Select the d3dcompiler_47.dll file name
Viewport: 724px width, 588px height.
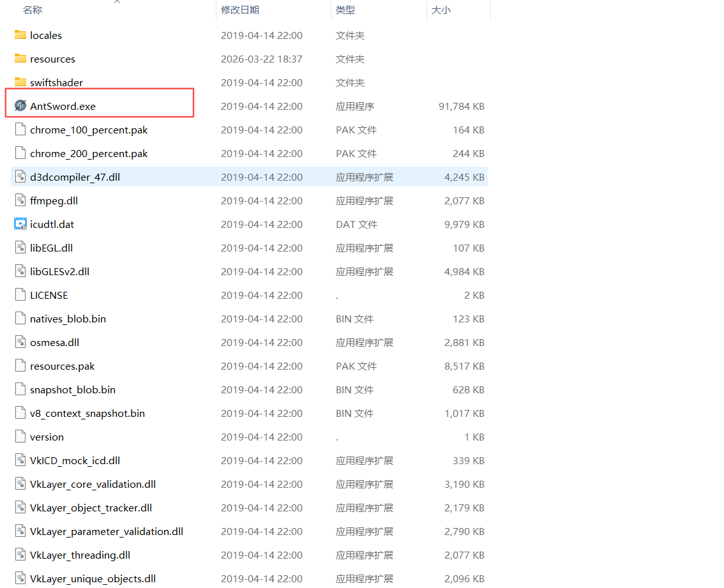75,177
